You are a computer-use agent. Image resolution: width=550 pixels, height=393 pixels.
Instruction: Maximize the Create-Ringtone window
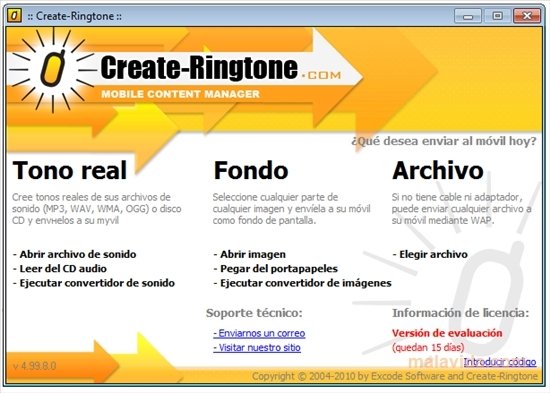click(497, 16)
